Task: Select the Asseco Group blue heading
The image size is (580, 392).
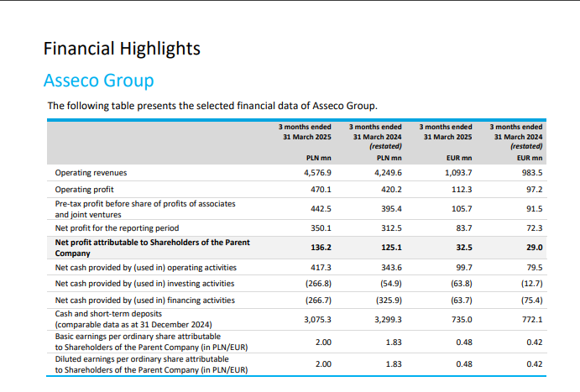Action: (98, 81)
